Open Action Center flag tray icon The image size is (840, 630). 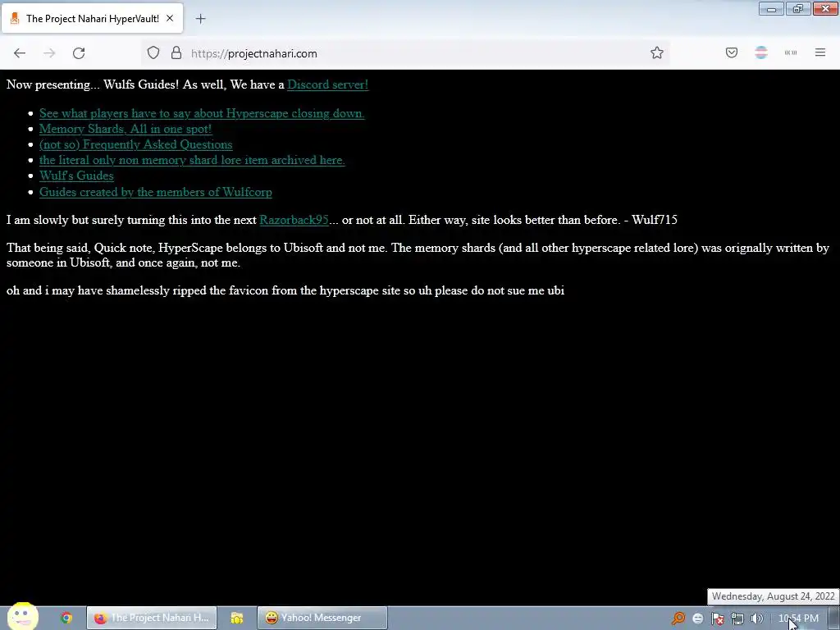pos(717,619)
